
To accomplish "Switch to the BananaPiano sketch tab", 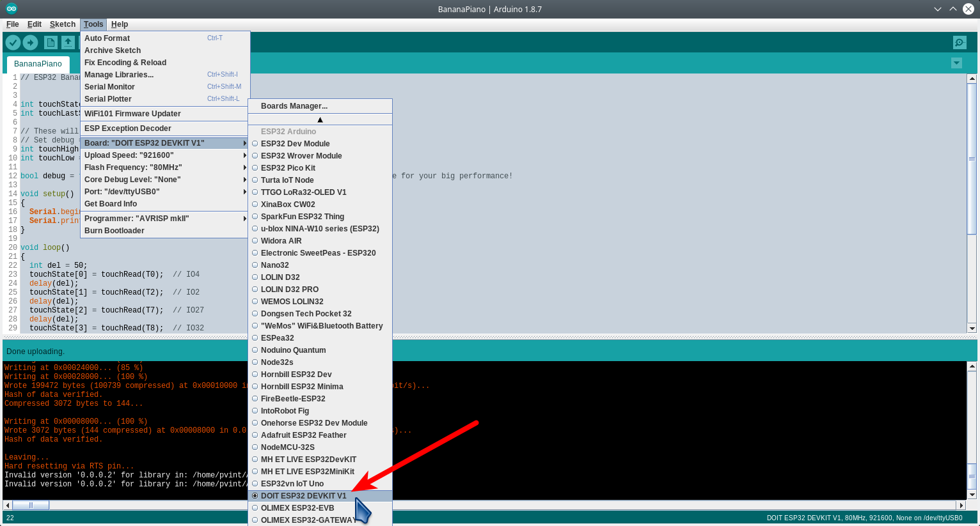I will tap(38, 64).
